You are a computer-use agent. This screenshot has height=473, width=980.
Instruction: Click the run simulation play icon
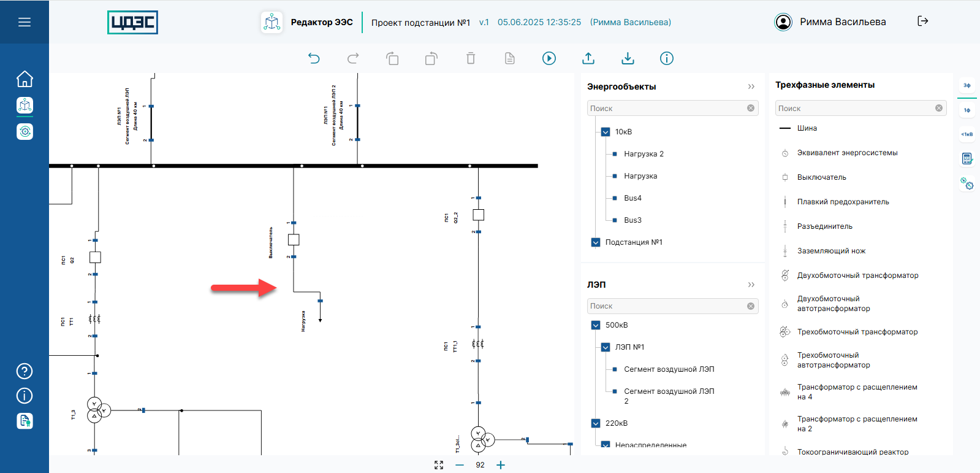click(x=549, y=58)
